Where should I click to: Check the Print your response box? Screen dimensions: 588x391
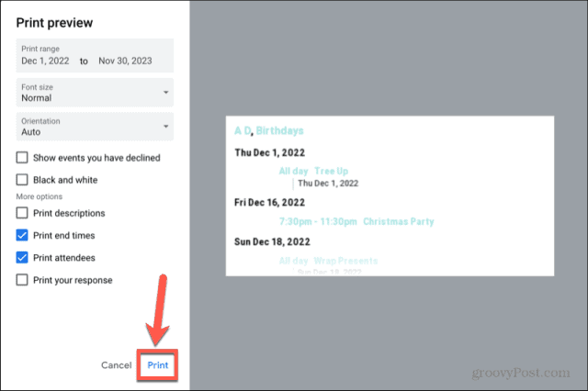(x=22, y=280)
